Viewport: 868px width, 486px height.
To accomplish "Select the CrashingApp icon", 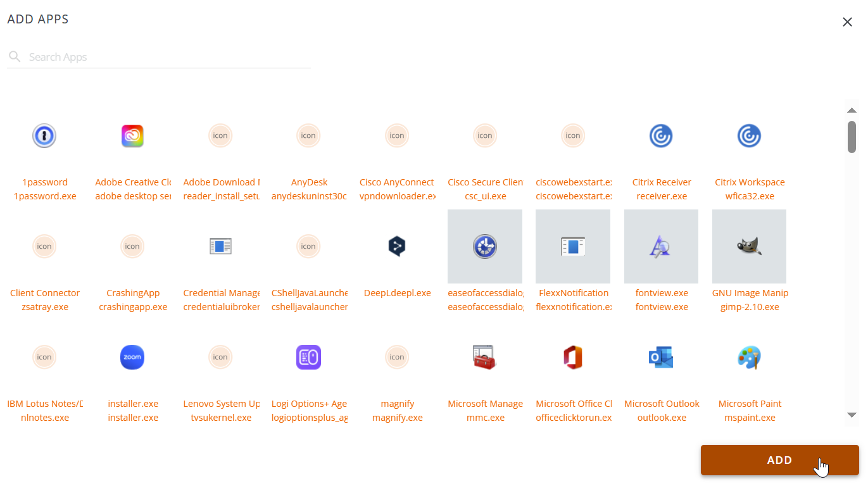I will click(x=132, y=246).
